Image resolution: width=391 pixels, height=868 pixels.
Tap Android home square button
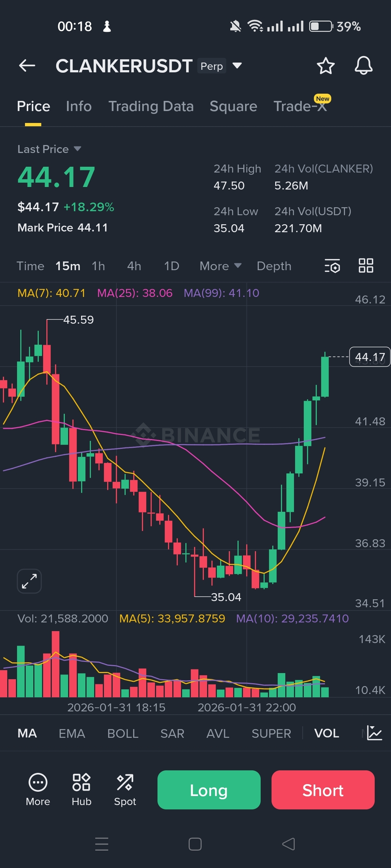[x=195, y=844]
